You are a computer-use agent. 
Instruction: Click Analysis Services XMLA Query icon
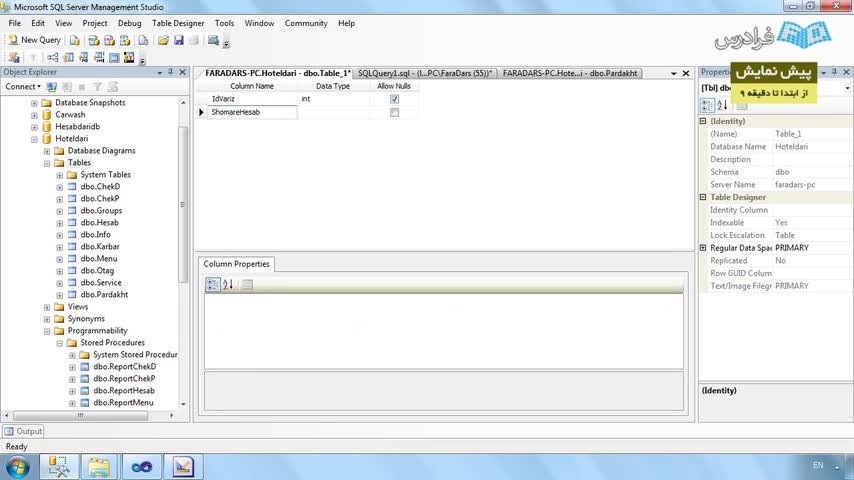point(125,40)
